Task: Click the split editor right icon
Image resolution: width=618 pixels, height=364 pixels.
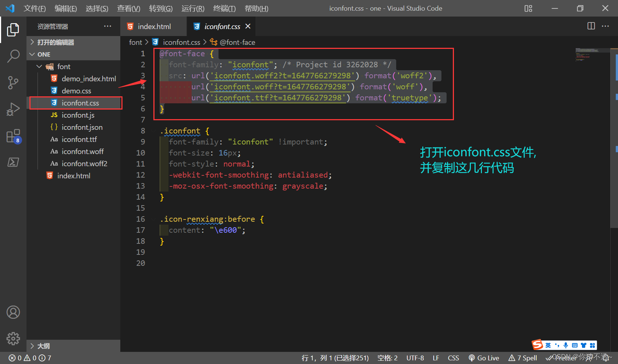Action: [x=591, y=26]
